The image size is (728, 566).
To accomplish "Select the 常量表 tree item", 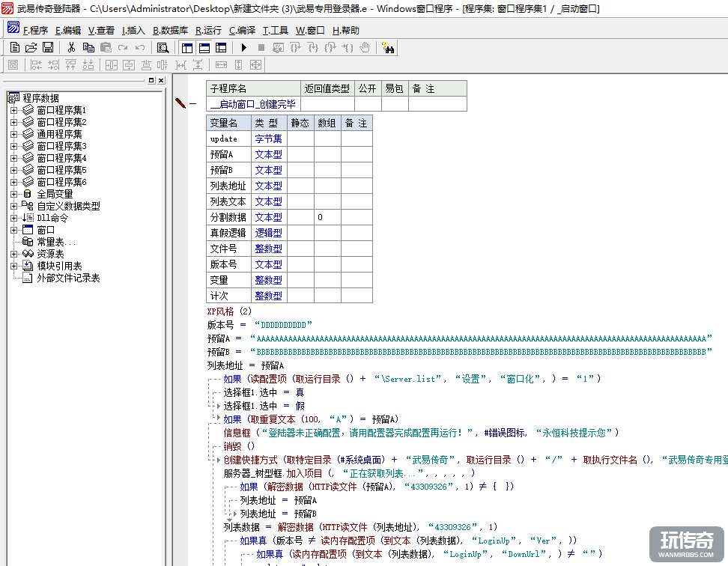I will point(55,242).
